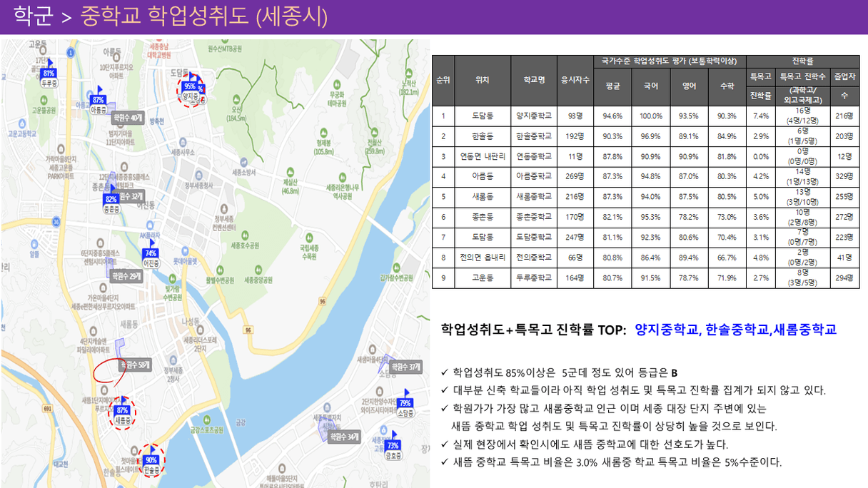Click the 전월산 mountain icon
868x488 pixels.
click(x=374, y=132)
